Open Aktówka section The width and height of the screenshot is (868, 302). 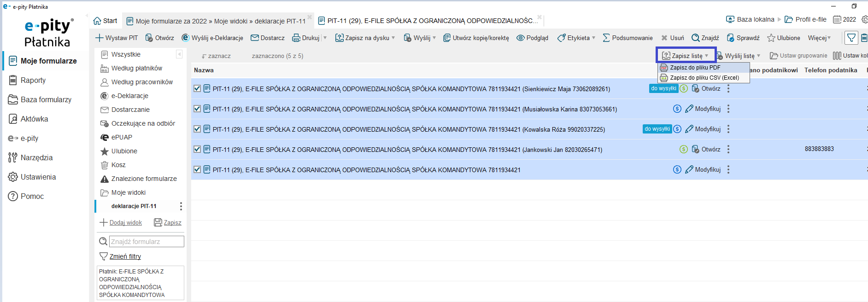(28, 119)
